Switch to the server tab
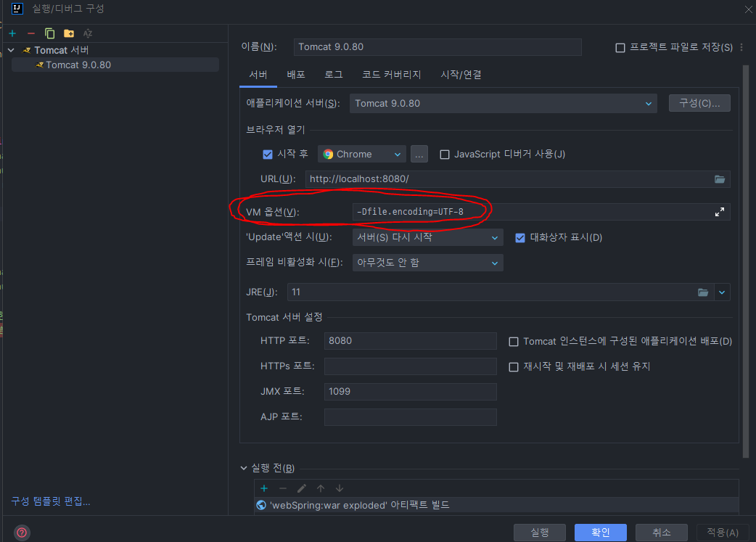The height and width of the screenshot is (542, 756). pos(258,75)
